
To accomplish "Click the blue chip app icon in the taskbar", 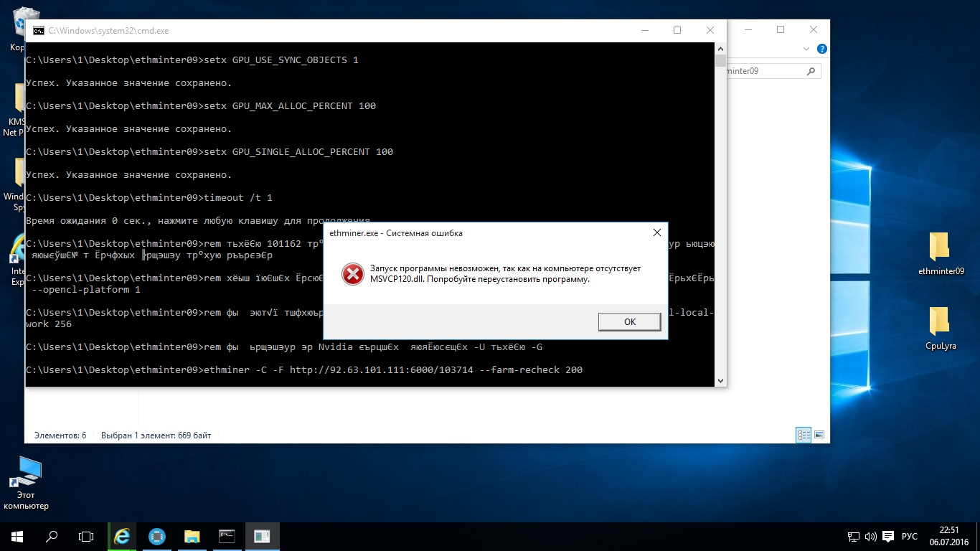I will (x=157, y=536).
